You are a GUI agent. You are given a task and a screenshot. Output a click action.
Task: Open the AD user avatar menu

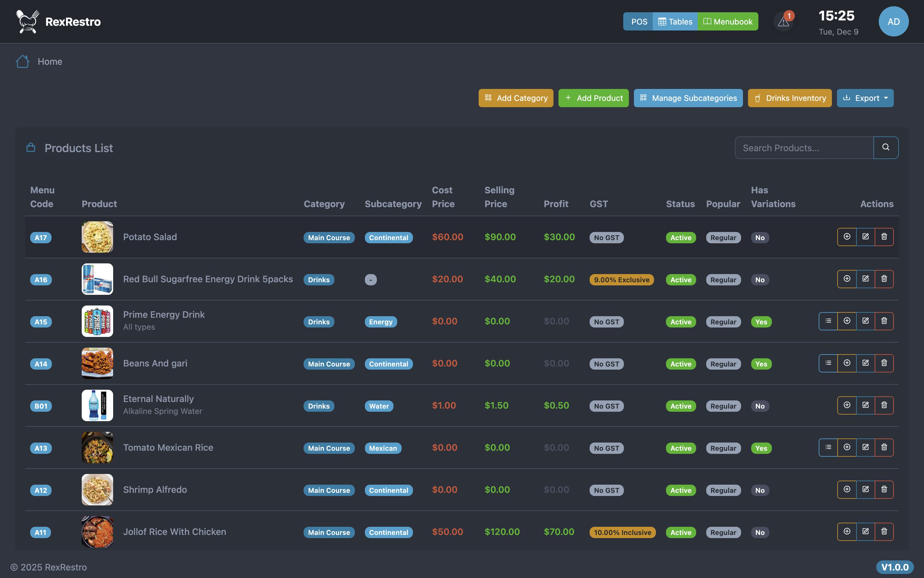893,22
